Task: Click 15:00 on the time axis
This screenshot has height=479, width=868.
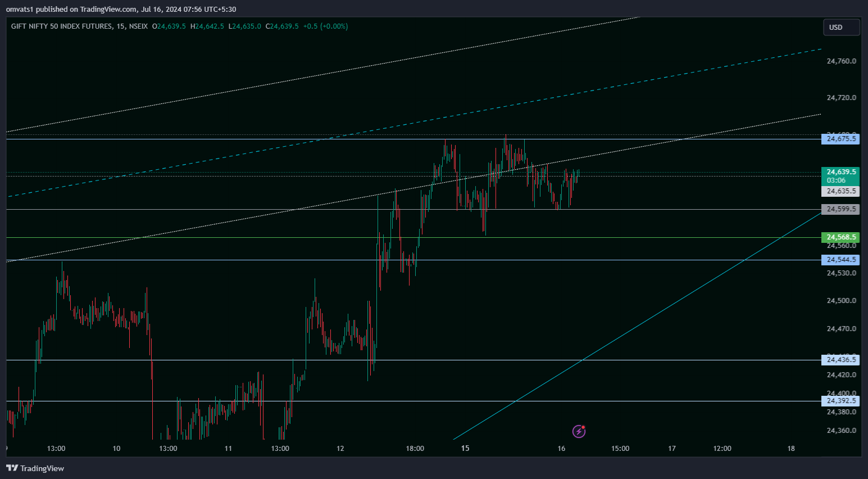Action: pyautogui.click(x=620, y=449)
